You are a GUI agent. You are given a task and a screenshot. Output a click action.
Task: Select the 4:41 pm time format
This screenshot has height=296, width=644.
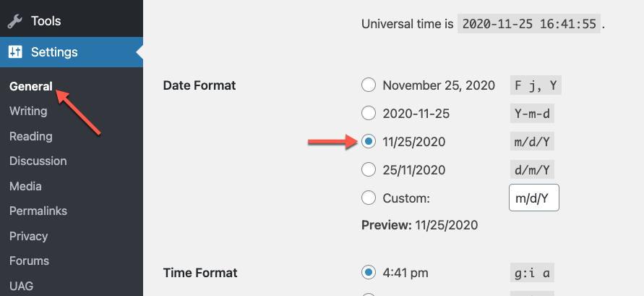(x=369, y=272)
